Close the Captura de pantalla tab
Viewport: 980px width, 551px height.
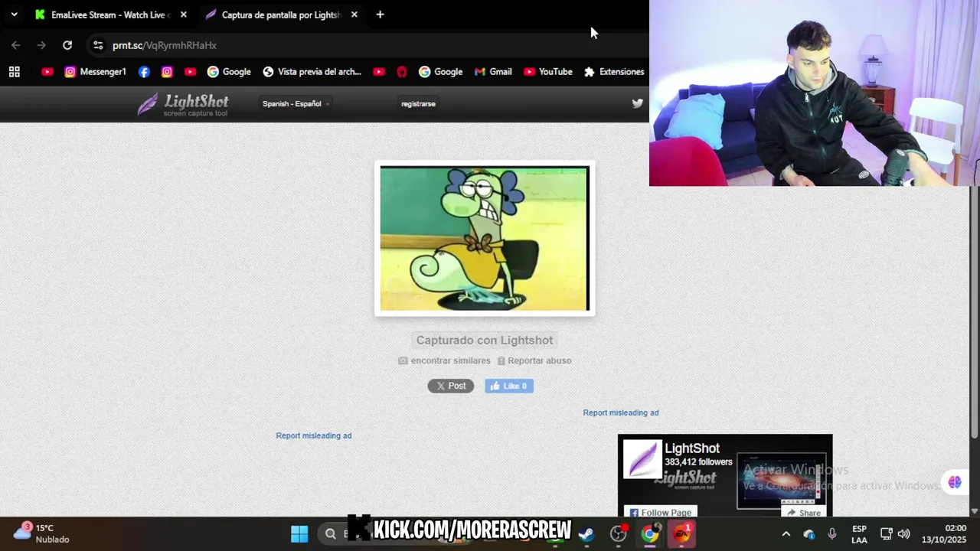pos(354,15)
